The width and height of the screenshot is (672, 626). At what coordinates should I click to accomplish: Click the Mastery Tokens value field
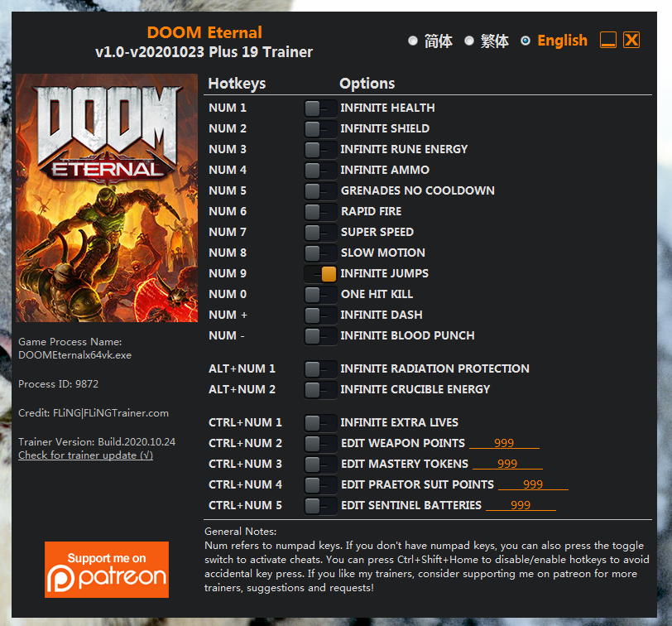(x=507, y=464)
